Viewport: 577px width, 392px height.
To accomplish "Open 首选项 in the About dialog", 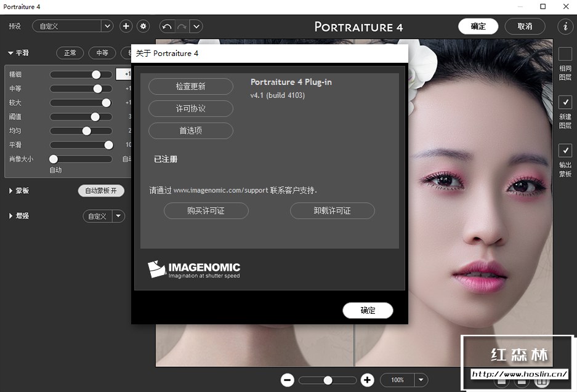I will (x=191, y=130).
